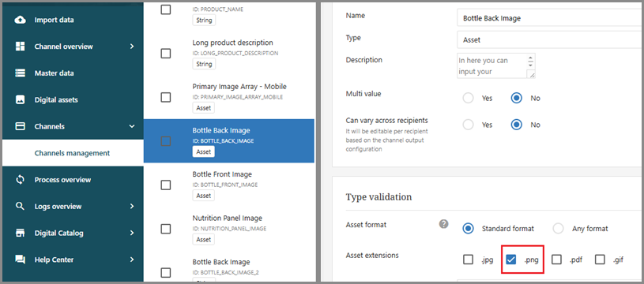Click the Digital assets image icon
The height and width of the screenshot is (284, 644).
point(20,100)
